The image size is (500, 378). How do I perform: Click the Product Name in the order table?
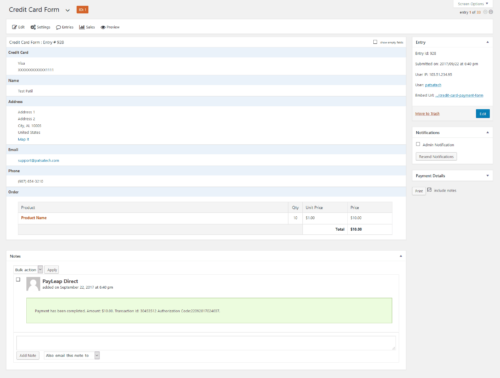34,218
